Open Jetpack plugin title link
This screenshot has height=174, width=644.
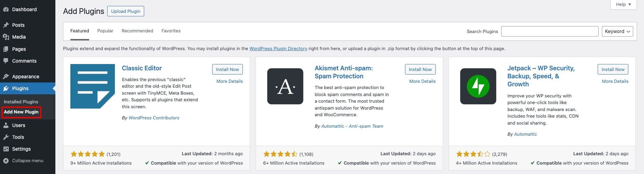[541, 76]
